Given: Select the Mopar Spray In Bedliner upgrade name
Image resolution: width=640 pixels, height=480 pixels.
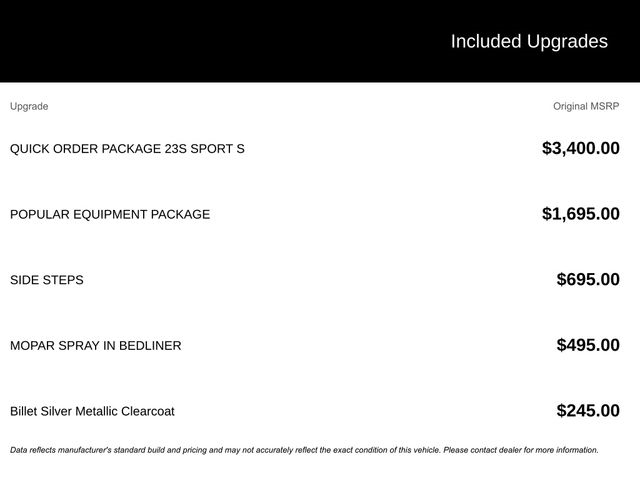Looking at the screenshot, I should (96, 346).
